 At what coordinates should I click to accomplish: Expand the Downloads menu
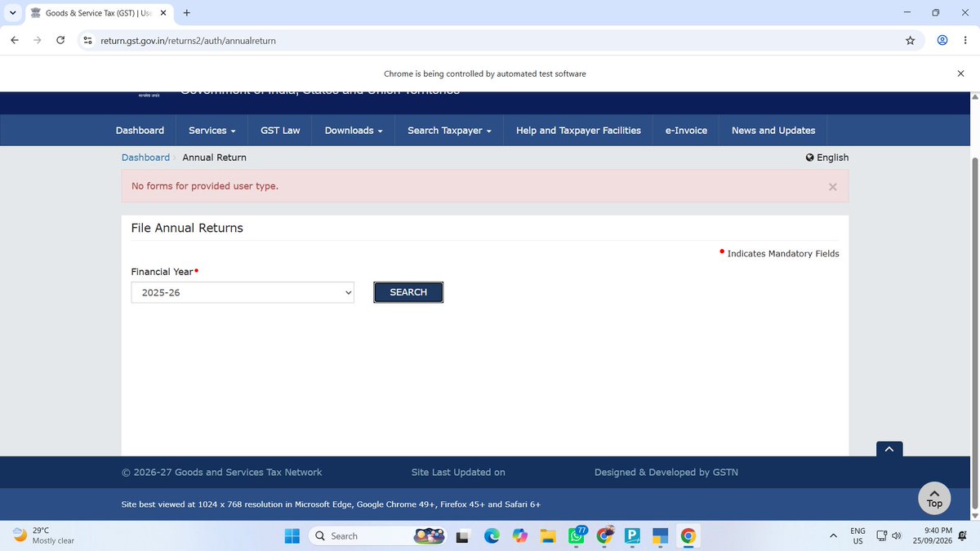[354, 131]
